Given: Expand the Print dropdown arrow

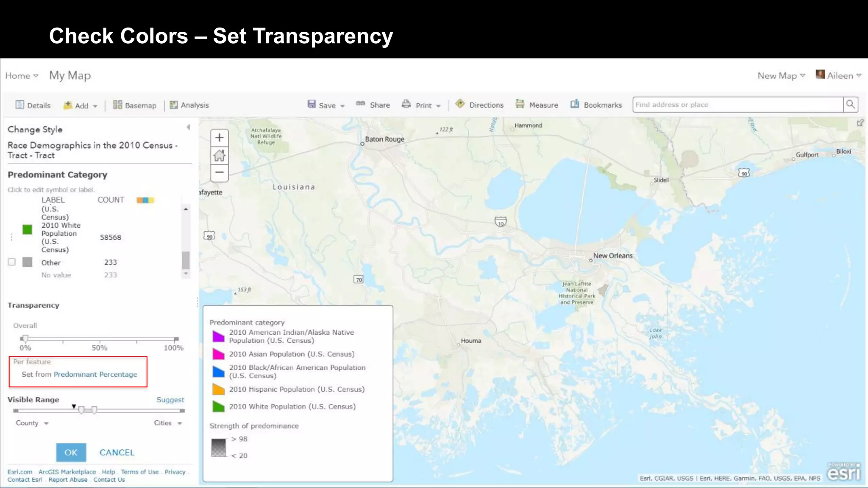Looking at the screenshot, I should click(438, 106).
